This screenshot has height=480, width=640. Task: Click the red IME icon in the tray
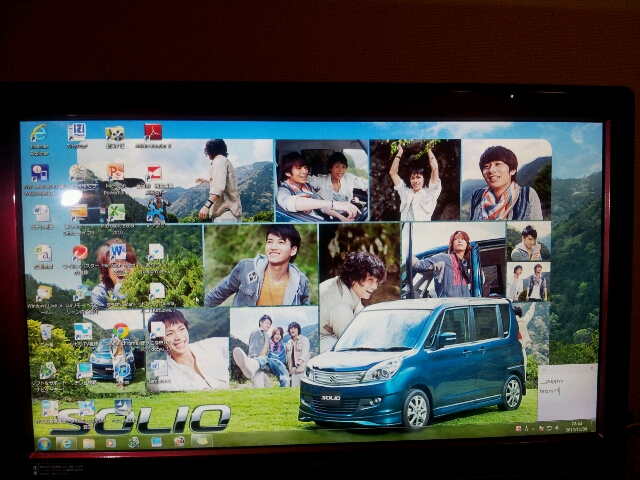point(518,429)
